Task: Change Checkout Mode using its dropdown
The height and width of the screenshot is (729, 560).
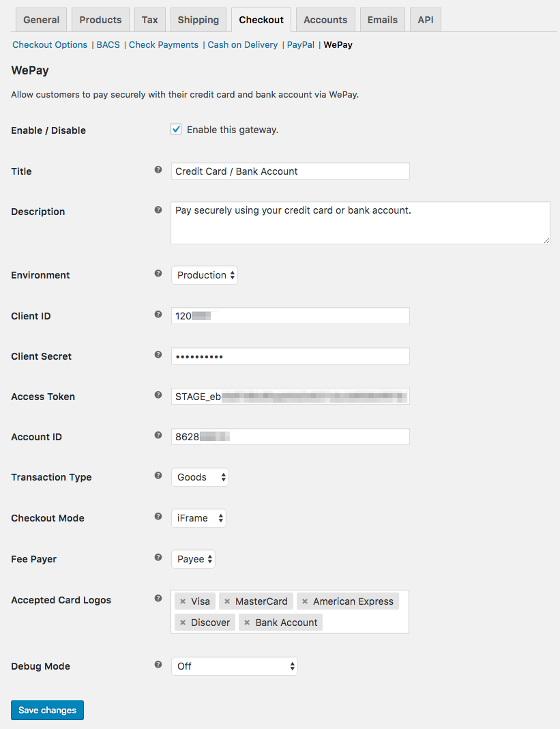Action: click(198, 518)
